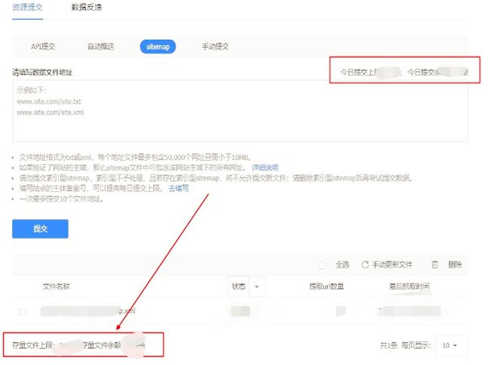Select the 自动推送 submission method
The height and width of the screenshot is (365, 500).
tap(100, 46)
